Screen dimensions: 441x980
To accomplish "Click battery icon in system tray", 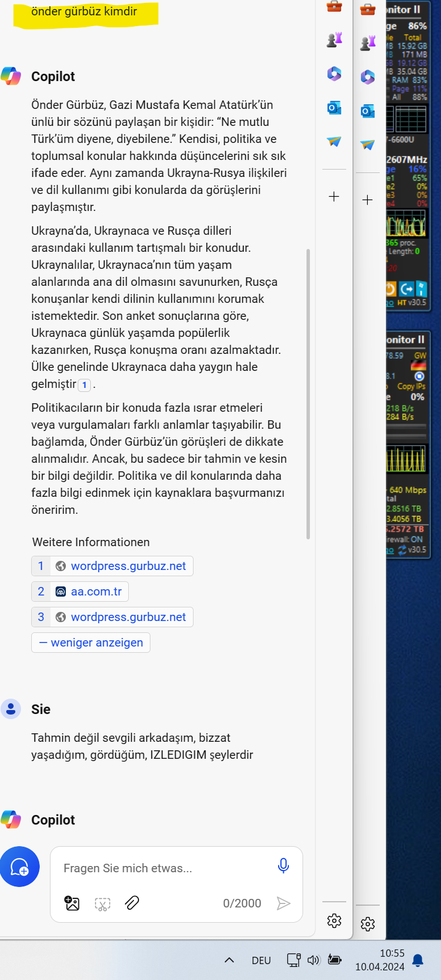I will [x=335, y=960].
